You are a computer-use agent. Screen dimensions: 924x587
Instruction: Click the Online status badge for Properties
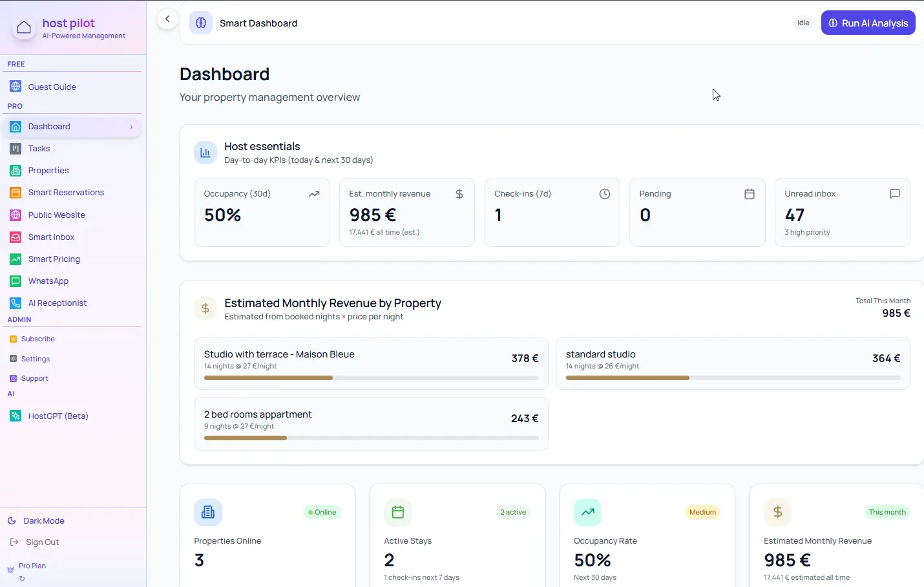click(322, 512)
